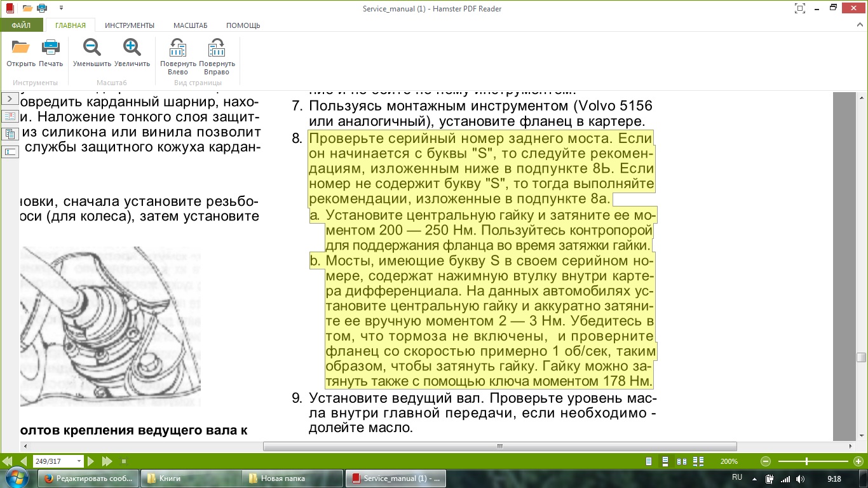
Task: Switch to single page view mode
Action: click(649, 461)
